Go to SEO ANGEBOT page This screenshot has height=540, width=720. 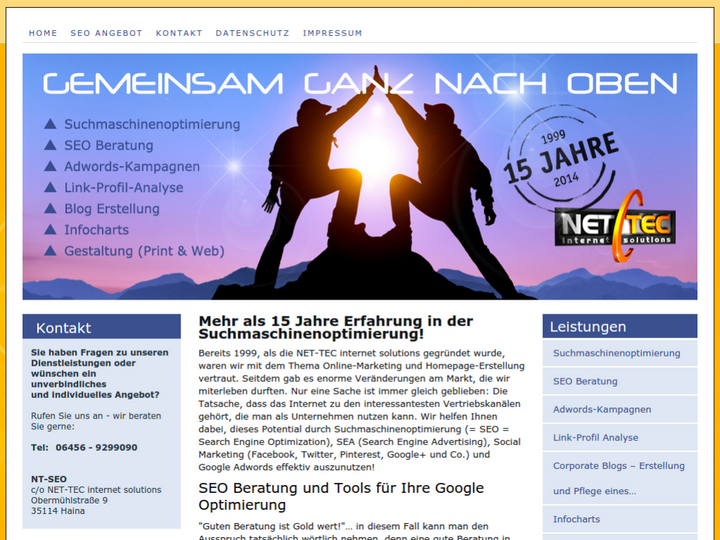(x=106, y=33)
